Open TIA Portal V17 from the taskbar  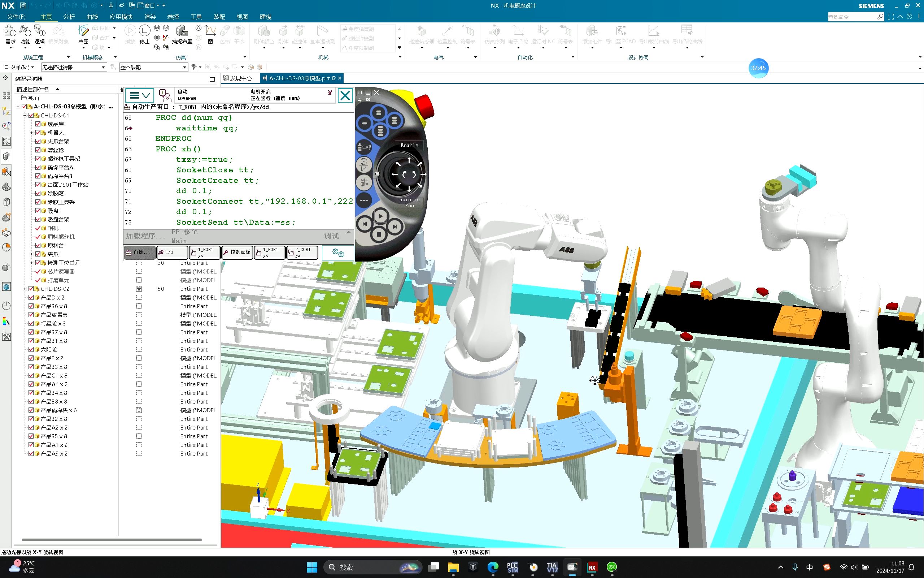pos(552,567)
